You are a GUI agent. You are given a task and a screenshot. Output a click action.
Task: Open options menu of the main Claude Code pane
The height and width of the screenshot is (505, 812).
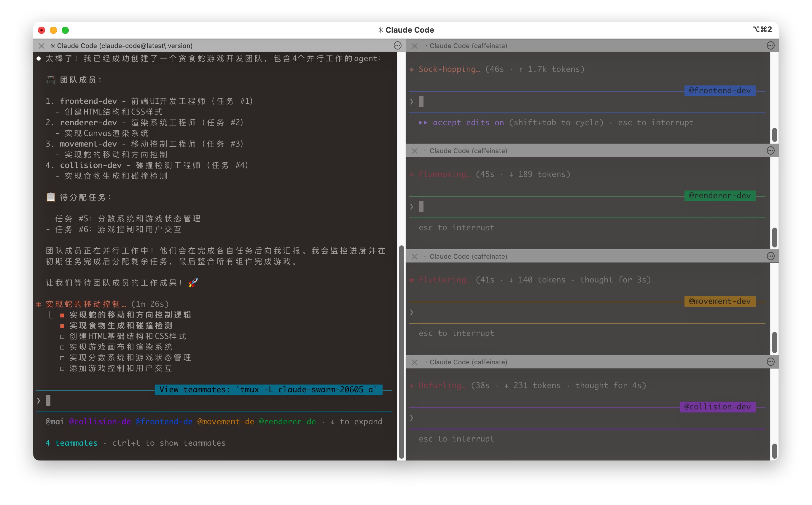pyautogui.click(x=397, y=46)
